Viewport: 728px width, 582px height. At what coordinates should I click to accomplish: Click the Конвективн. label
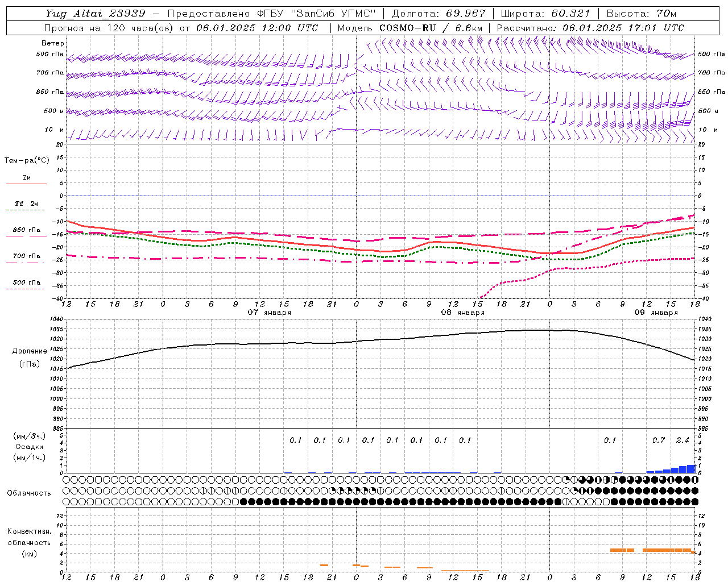click(29, 531)
